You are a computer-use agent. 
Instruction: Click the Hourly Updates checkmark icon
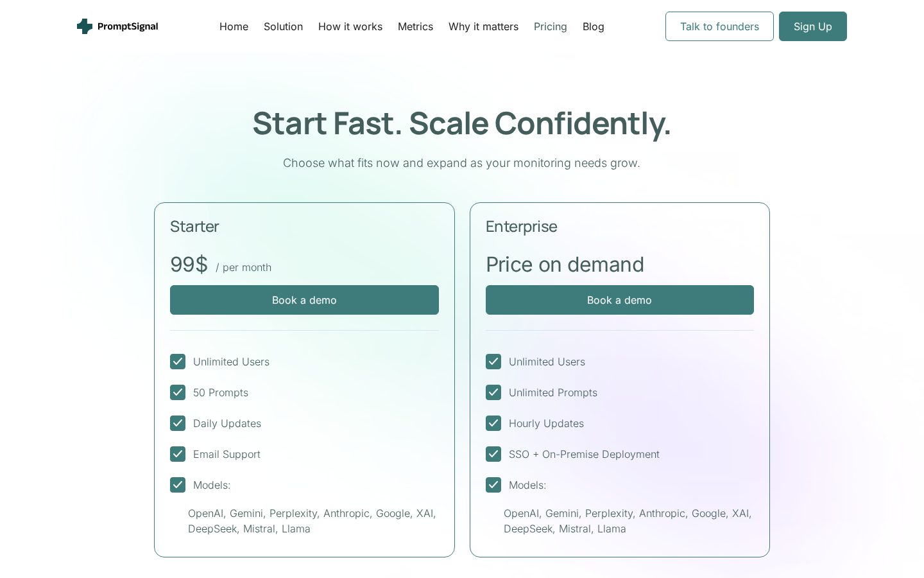point(493,423)
